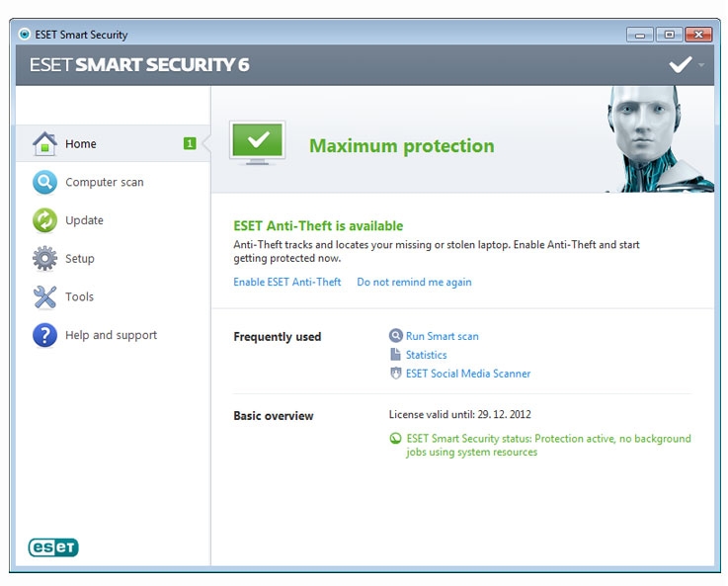
Task: Click the Home house icon in sidebar
Action: (45, 144)
